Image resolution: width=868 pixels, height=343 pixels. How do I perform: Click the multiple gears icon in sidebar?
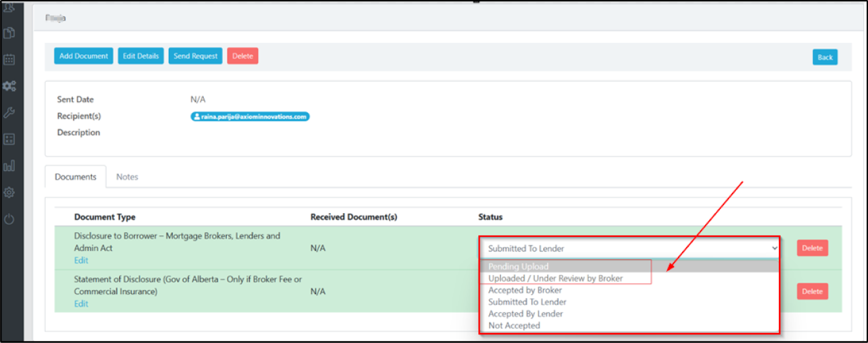click(10, 86)
